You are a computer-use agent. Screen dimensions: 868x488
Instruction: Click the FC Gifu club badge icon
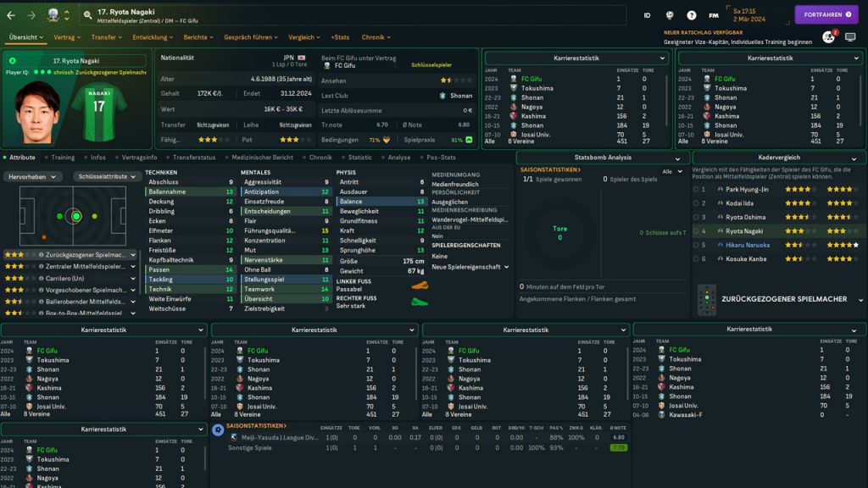click(x=54, y=15)
